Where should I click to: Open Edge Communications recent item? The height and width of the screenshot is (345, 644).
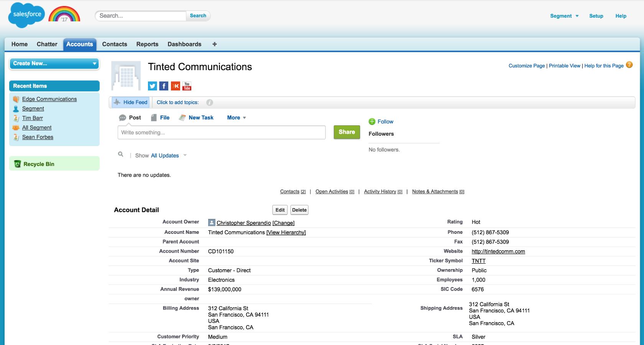click(x=49, y=99)
